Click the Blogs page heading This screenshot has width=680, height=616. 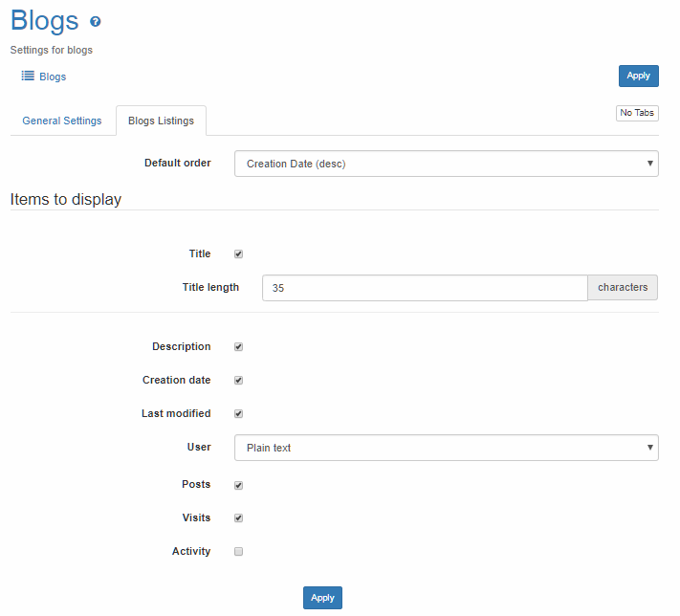point(45,21)
